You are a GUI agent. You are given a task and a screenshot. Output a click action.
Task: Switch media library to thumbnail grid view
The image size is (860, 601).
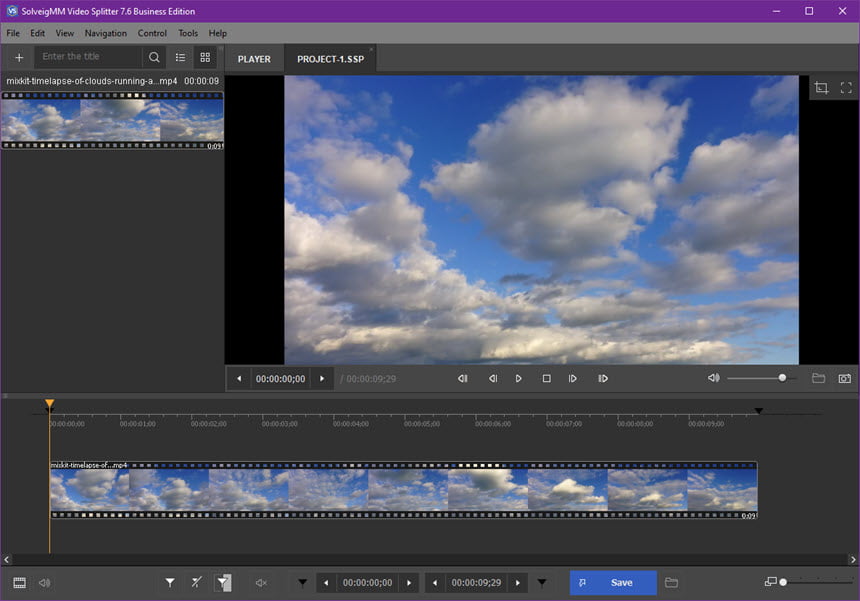pyautogui.click(x=205, y=57)
